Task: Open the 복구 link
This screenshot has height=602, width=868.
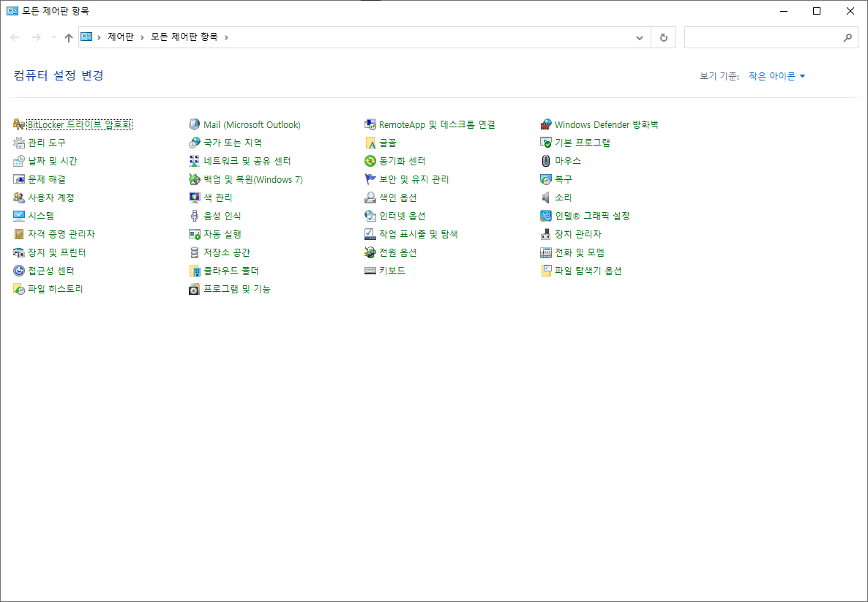Action: point(564,179)
